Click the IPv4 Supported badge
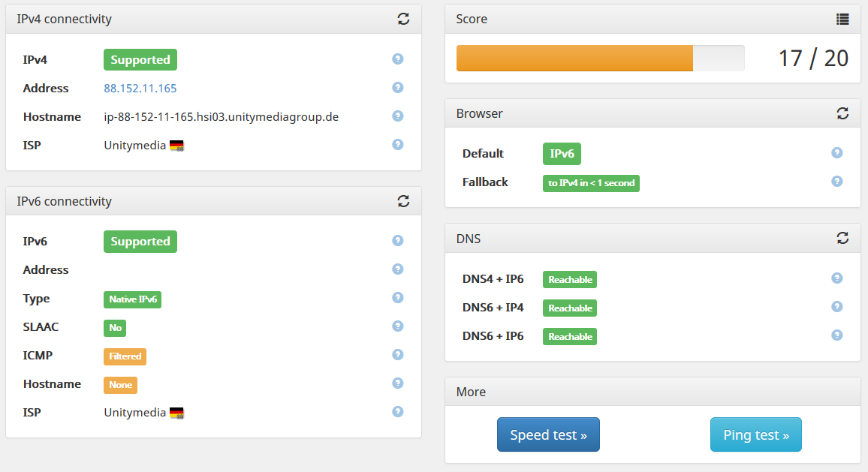Viewport: 868px width, 472px height. [x=140, y=60]
